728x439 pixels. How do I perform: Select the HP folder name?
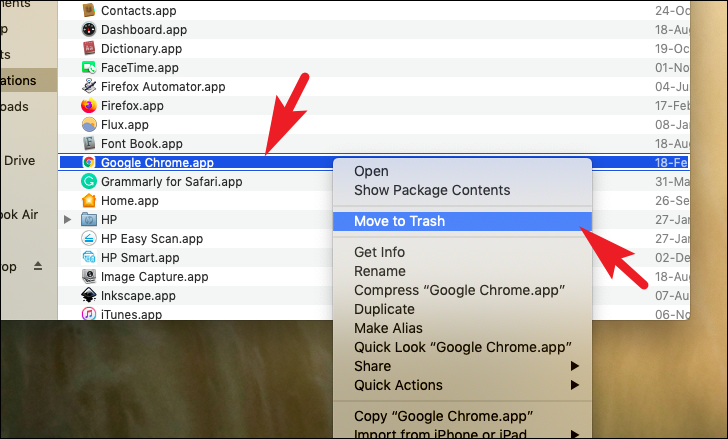pyautogui.click(x=109, y=220)
